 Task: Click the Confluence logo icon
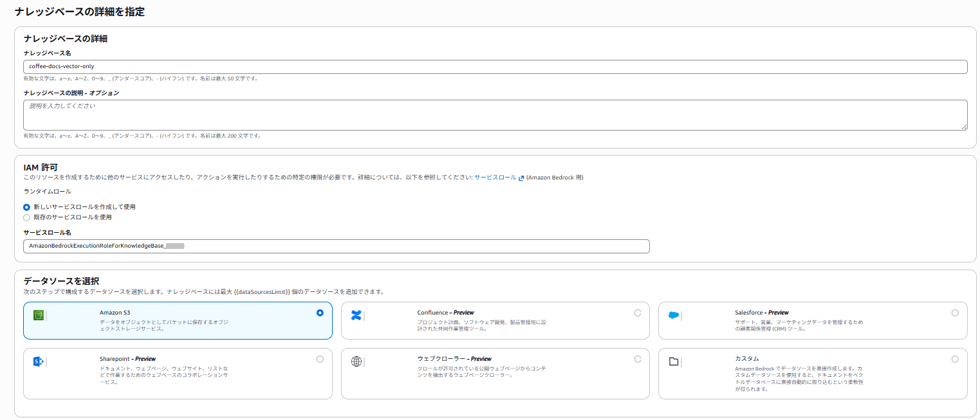pos(356,315)
